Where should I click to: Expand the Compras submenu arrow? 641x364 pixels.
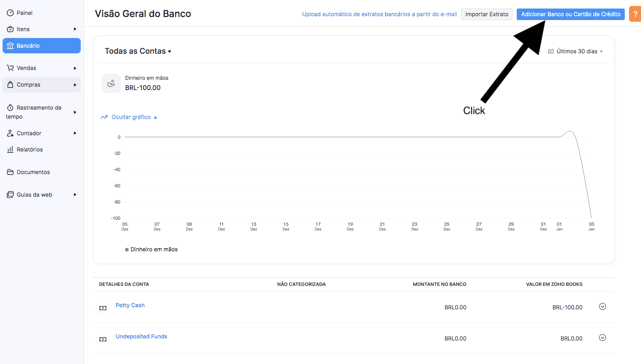point(75,85)
